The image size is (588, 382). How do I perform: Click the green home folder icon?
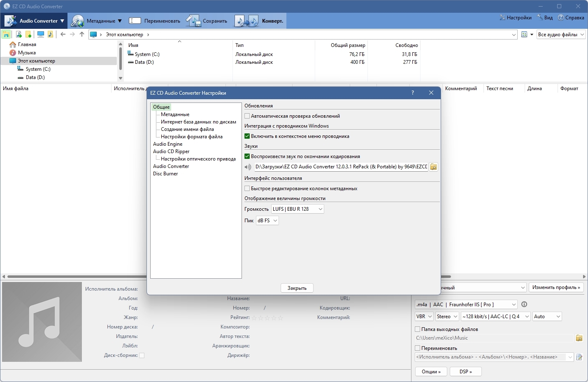pos(6,35)
